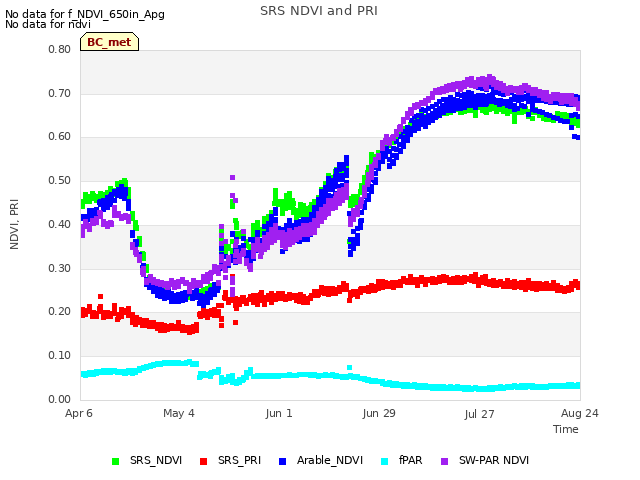Screen dimensions: 640x480
Task: Click the Jun 1 x-axis tick label
Action: click(x=279, y=413)
